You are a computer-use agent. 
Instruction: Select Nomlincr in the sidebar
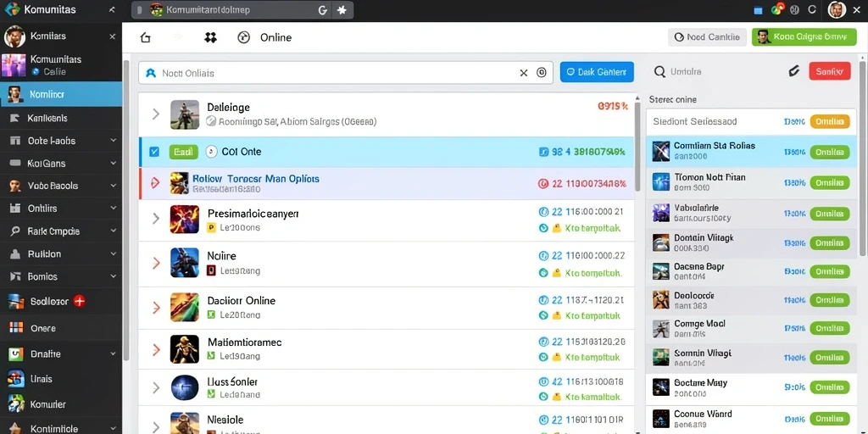click(61, 94)
